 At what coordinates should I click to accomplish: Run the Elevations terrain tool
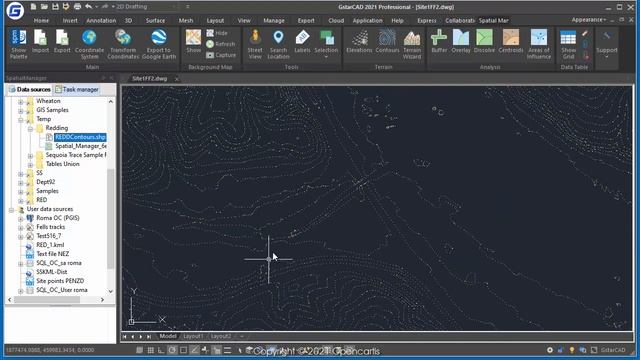click(x=359, y=41)
